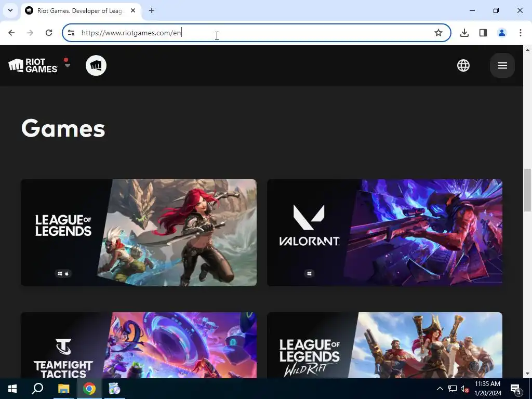Open the Windows Start menu
Viewport: 532px width, 399px height.
point(12,389)
